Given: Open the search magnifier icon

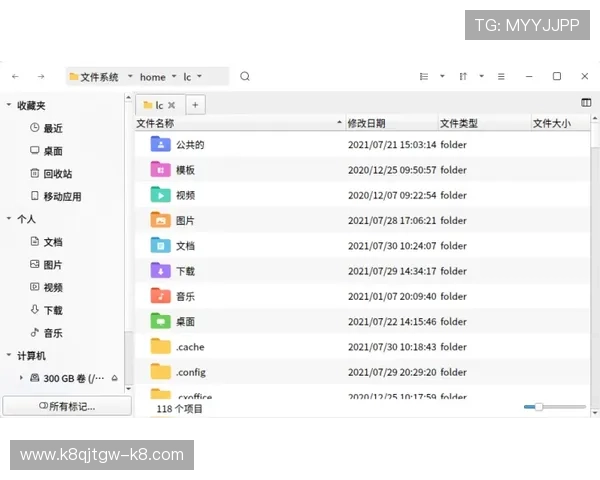Looking at the screenshot, I should (245, 77).
